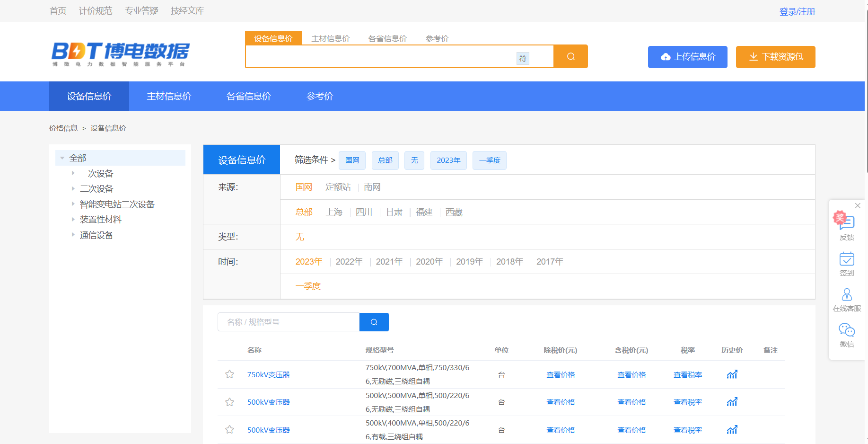The image size is (868, 444).
Task: Favorite the 500MVA 500kV变压器 row star
Action: 229,402
